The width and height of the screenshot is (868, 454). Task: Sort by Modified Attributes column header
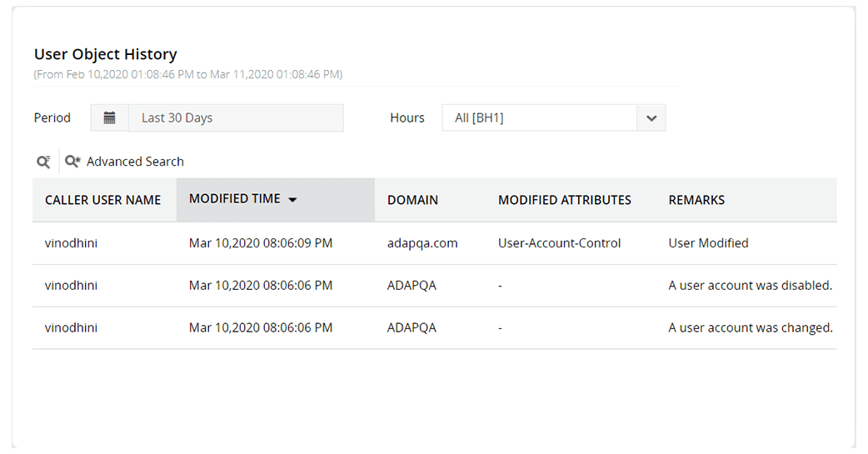click(564, 200)
